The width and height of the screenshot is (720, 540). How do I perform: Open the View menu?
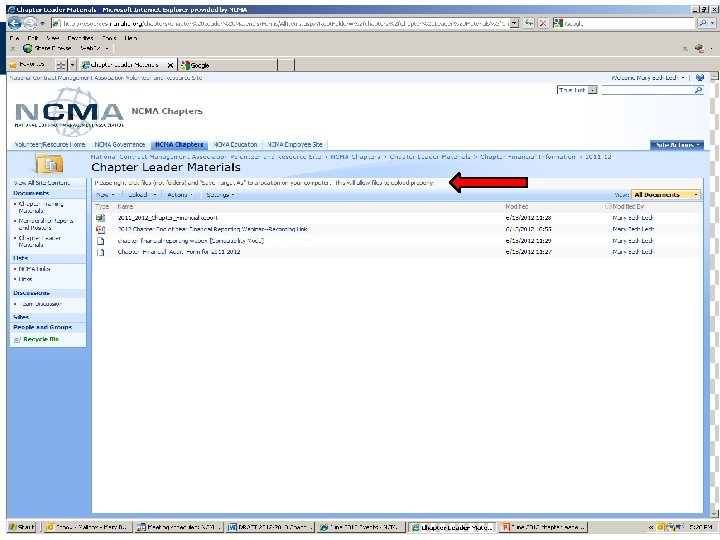click(x=53, y=38)
